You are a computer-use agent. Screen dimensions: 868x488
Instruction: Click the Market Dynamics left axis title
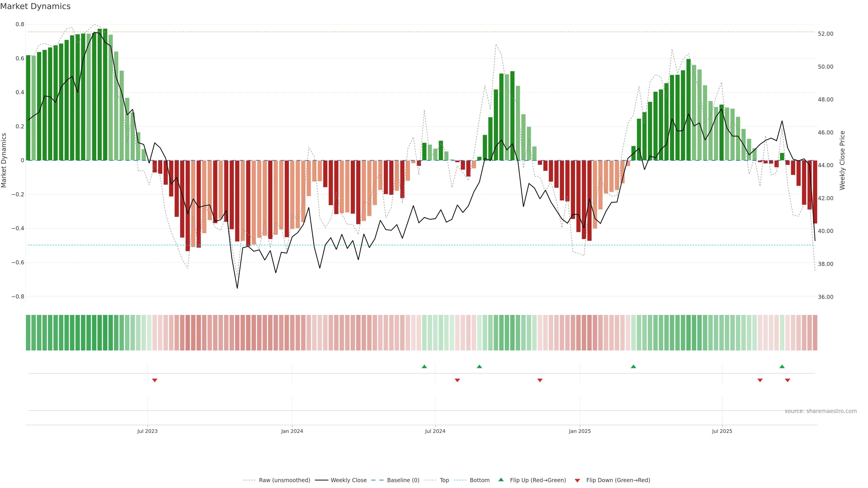click(x=4, y=160)
